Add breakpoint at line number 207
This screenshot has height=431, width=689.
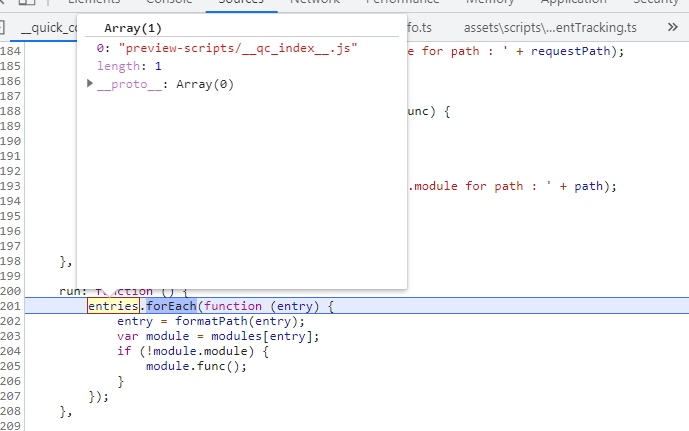[x=11, y=396]
